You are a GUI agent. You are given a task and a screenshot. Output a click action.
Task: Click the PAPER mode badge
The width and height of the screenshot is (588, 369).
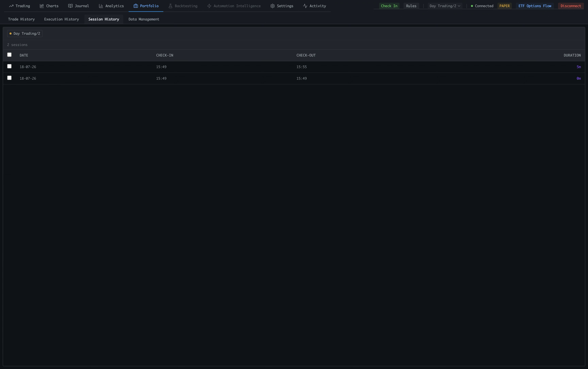pos(504,6)
